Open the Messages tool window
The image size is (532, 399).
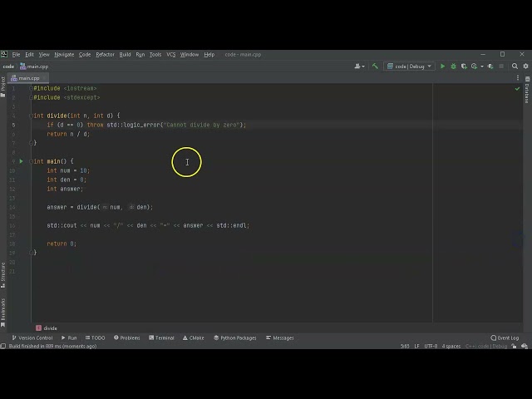click(x=280, y=338)
